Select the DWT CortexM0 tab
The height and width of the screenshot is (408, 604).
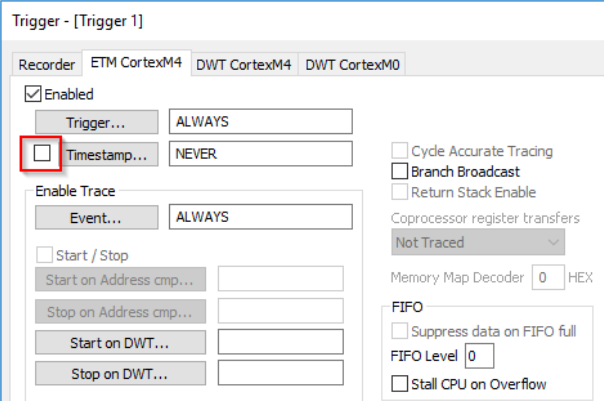[353, 65]
